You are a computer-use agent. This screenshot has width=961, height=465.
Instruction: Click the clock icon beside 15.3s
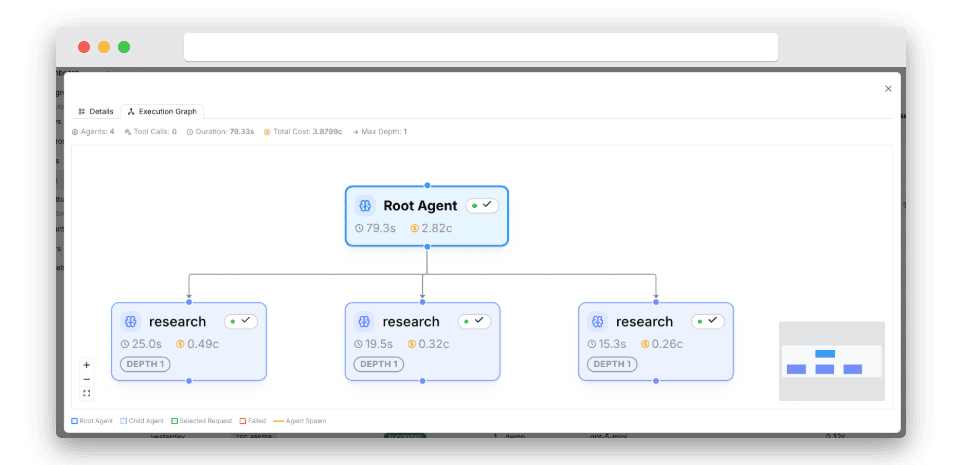point(592,344)
